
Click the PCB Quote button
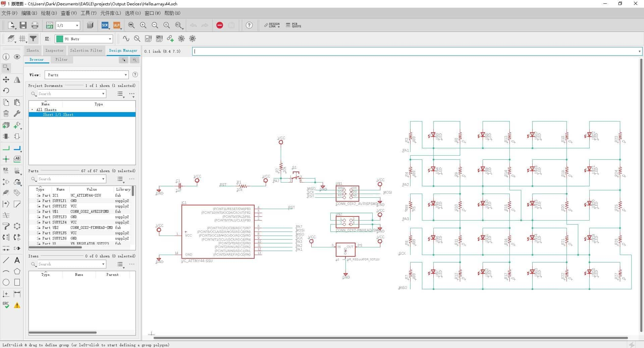point(293,25)
